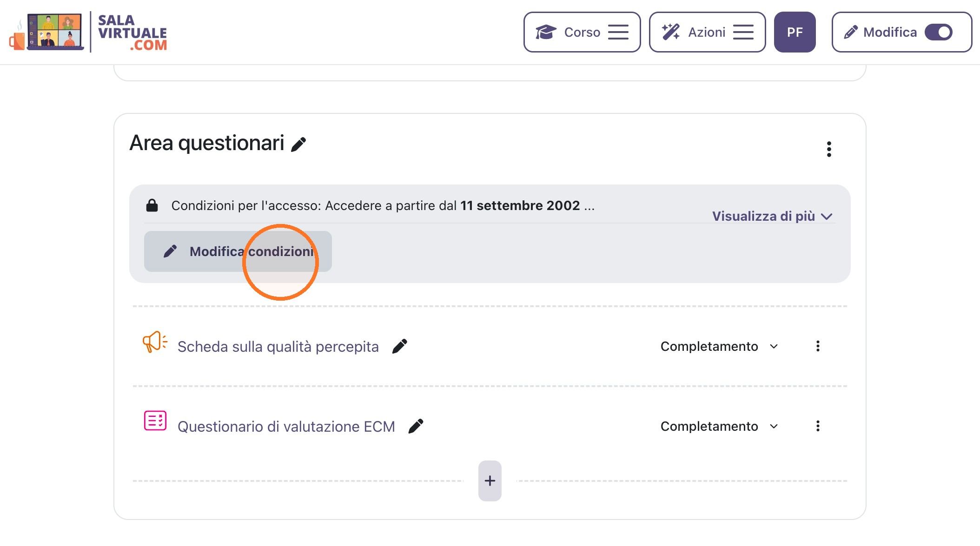
Task: Open three-dot menu for Scheda sulla qualità percepita
Action: pyautogui.click(x=818, y=346)
